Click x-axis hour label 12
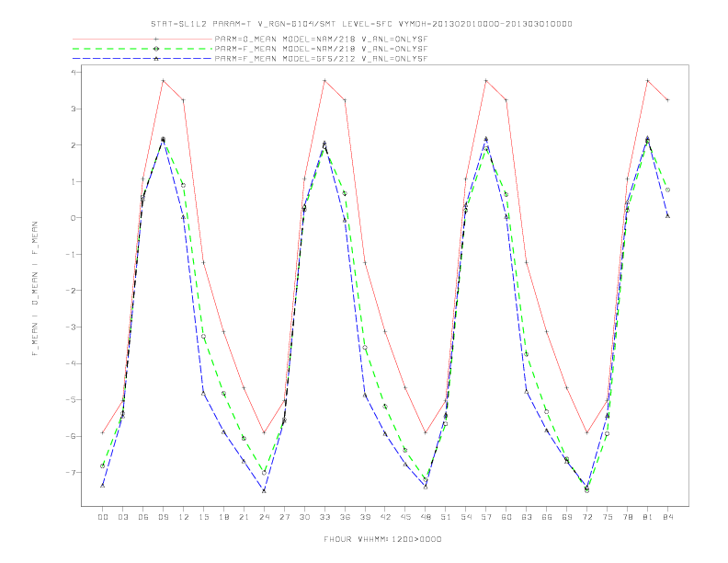 click(184, 517)
